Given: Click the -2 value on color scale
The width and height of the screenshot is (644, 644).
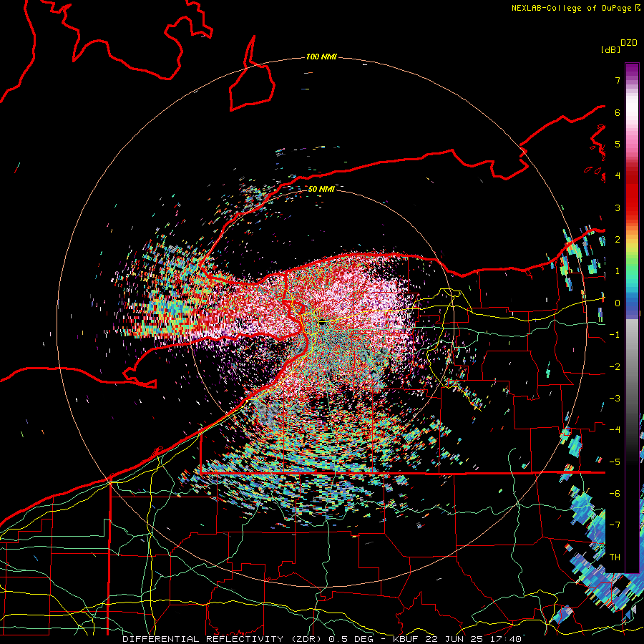Looking at the screenshot, I should tap(615, 367).
